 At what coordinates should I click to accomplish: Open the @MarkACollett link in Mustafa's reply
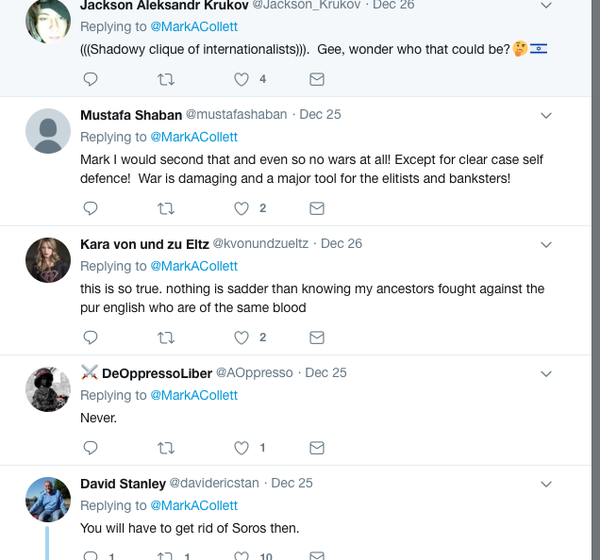[x=194, y=137]
